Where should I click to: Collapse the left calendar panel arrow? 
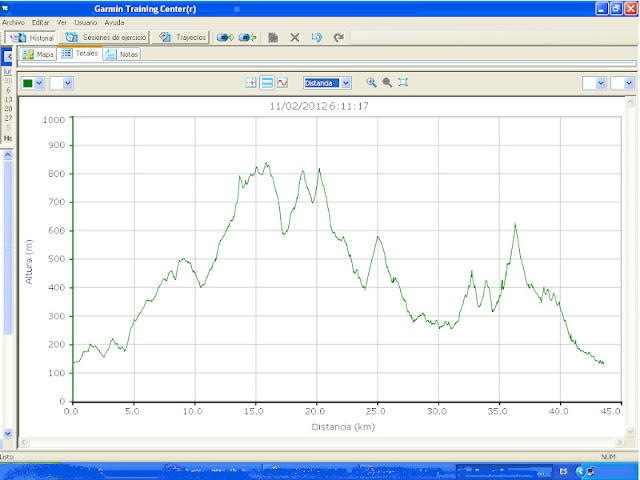point(8,57)
